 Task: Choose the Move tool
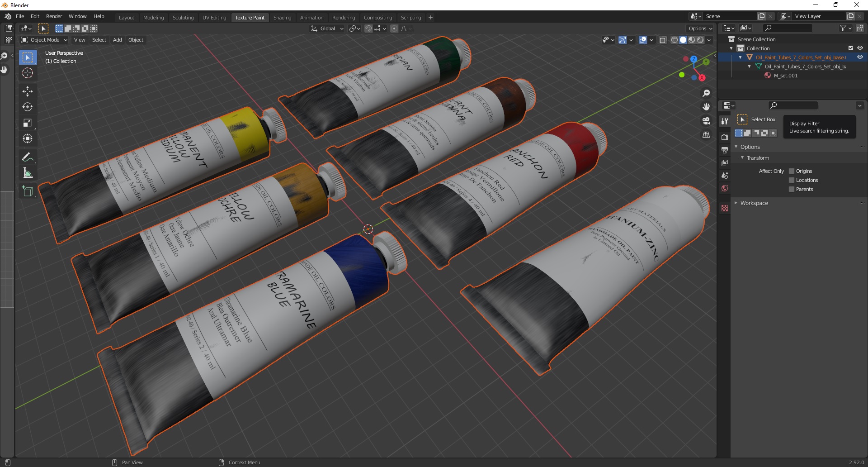(28, 91)
